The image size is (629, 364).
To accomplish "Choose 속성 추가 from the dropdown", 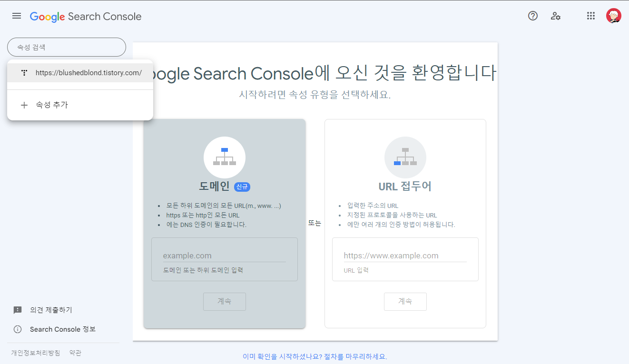I will pyautogui.click(x=80, y=105).
